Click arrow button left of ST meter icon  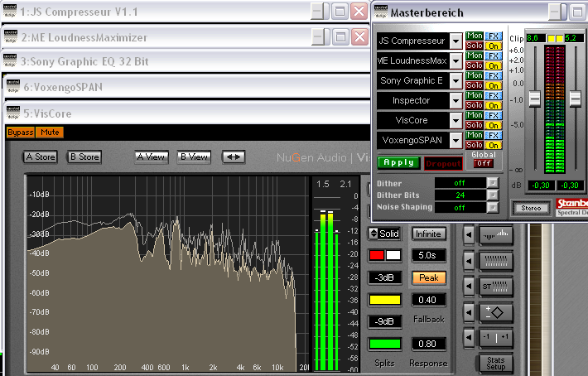(469, 287)
